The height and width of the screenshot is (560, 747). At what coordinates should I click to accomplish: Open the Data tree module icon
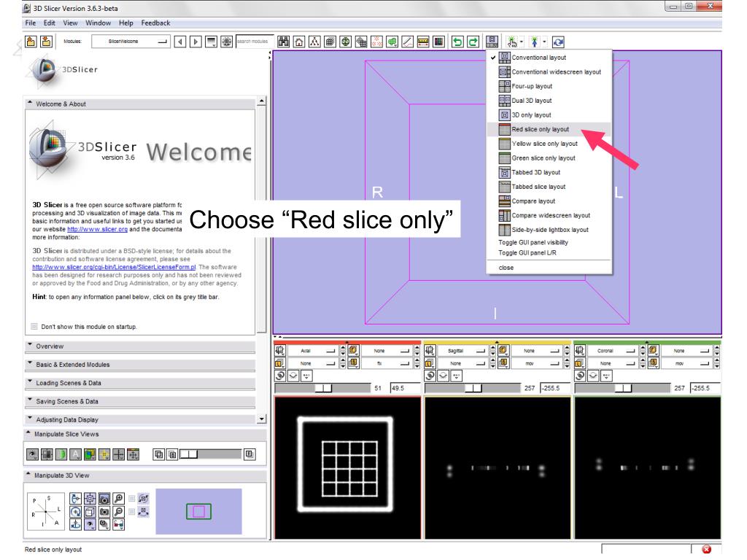(314, 42)
